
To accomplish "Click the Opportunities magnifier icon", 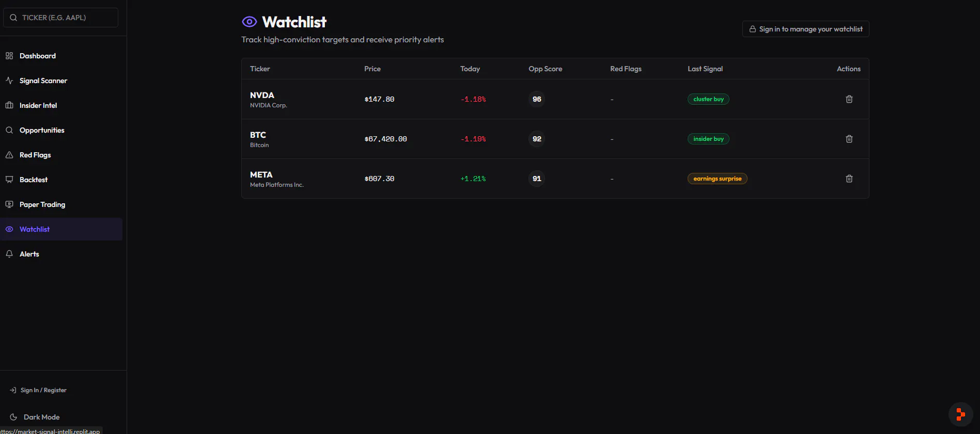I will click(x=9, y=130).
